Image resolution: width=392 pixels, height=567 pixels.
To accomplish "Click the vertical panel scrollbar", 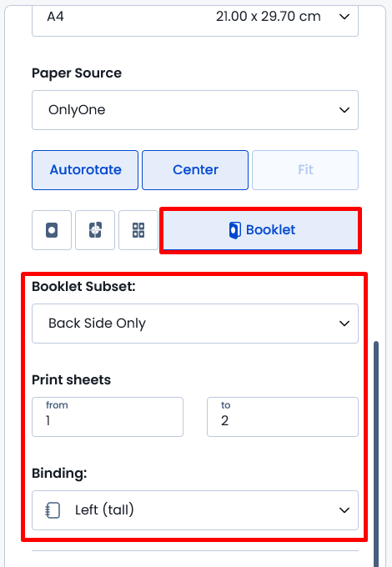I will coord(376,454).
